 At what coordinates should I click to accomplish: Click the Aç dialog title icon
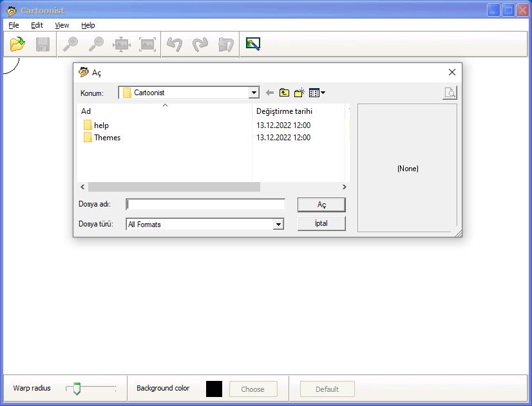tap(84, 72)
